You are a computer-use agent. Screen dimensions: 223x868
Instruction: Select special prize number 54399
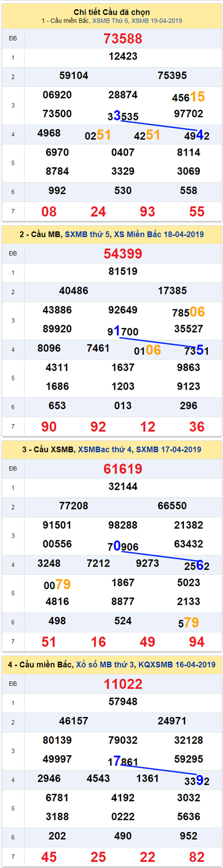click(123, 254)
